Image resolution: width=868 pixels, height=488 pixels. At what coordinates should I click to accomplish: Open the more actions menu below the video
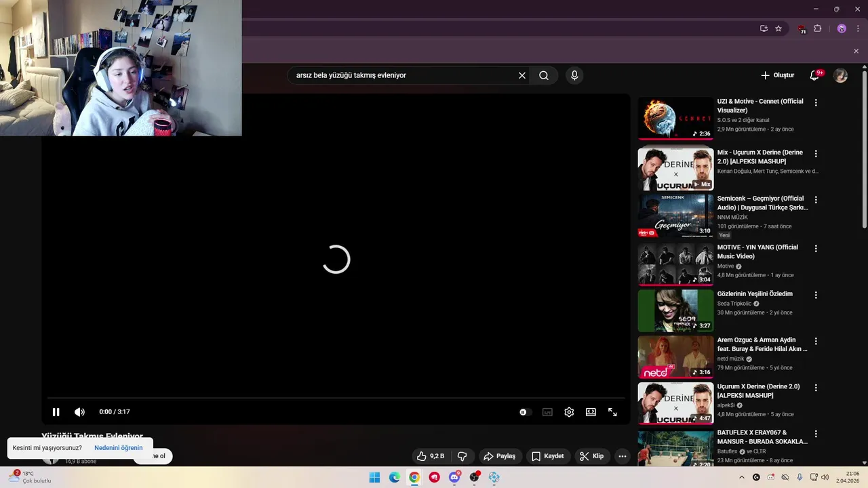(x=623, y=456)
